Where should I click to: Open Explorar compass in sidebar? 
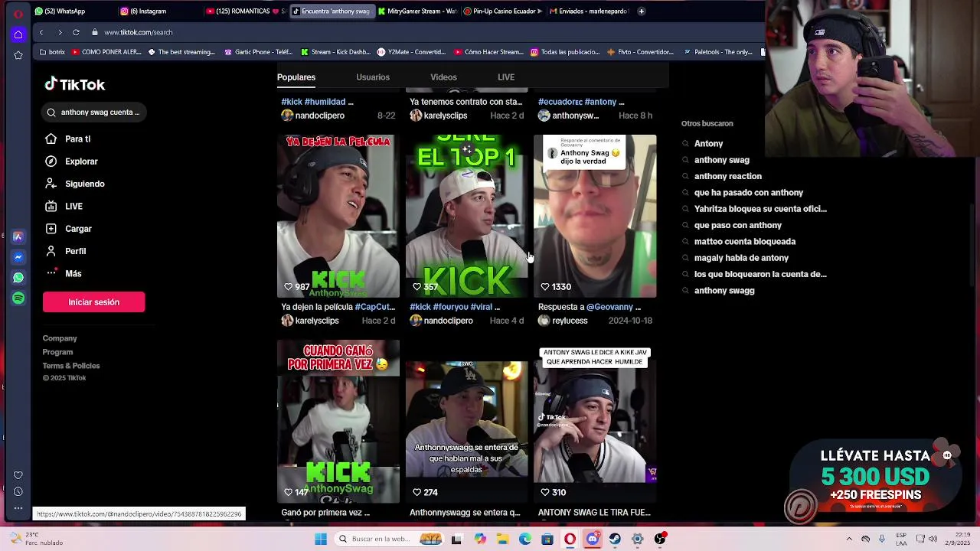click(x=51, y=161)
